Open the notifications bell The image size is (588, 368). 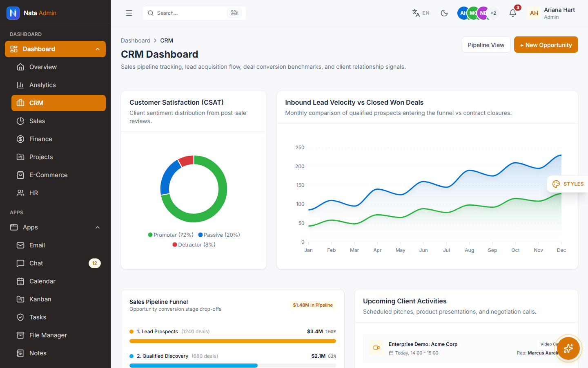(x=513, y=13)
